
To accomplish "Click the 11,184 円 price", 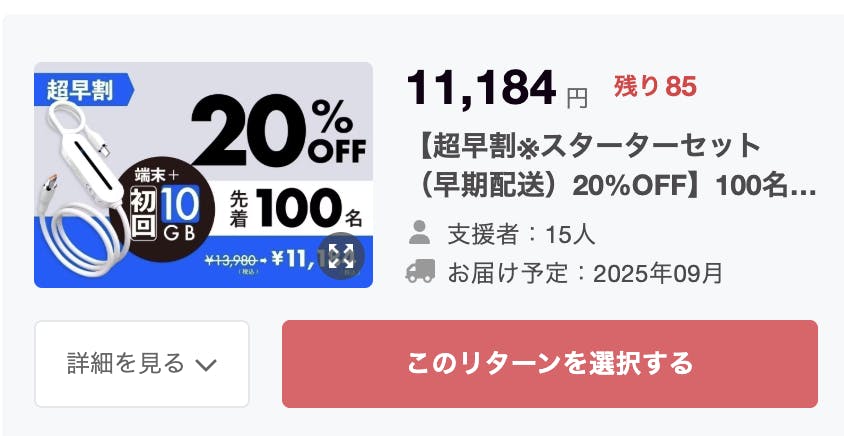I will [x=496, y=90].
